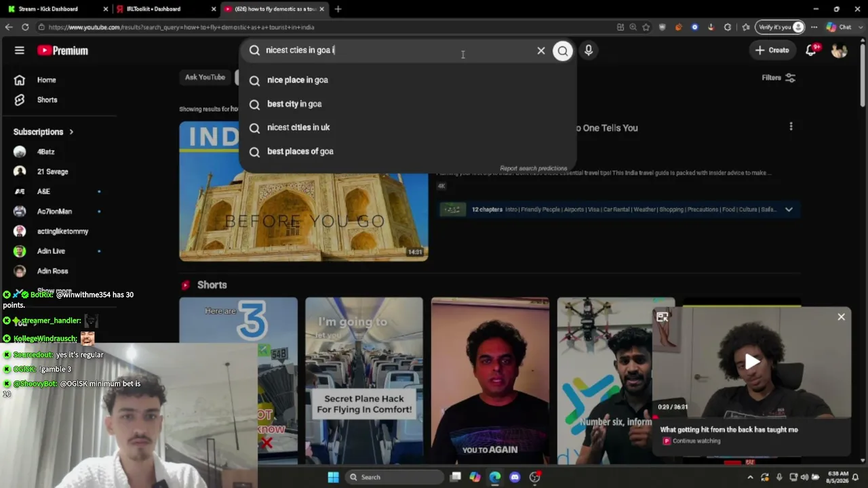This screenshot has width=868, height=488.
Task: Open Task View on the taskbar
Action: click(x=456, y=477)
